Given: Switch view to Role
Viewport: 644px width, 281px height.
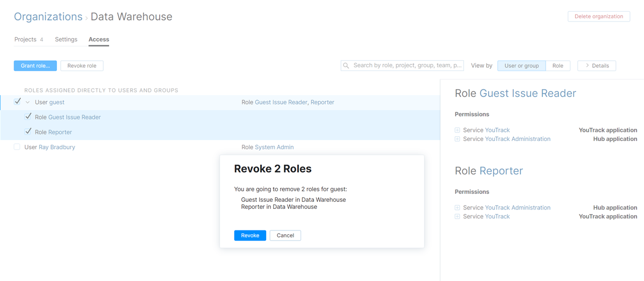Looking at the screenshot, I should [557, 66].
